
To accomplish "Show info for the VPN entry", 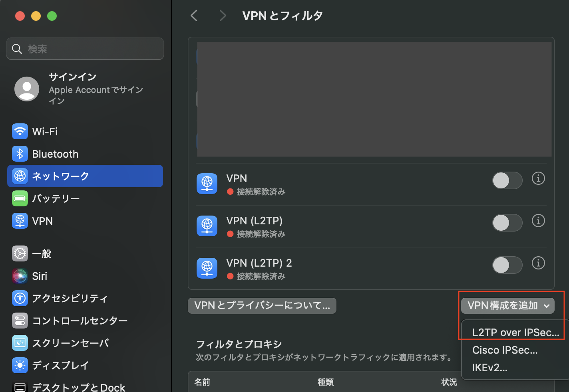I will pyautogui.click(x=538, y=178).
